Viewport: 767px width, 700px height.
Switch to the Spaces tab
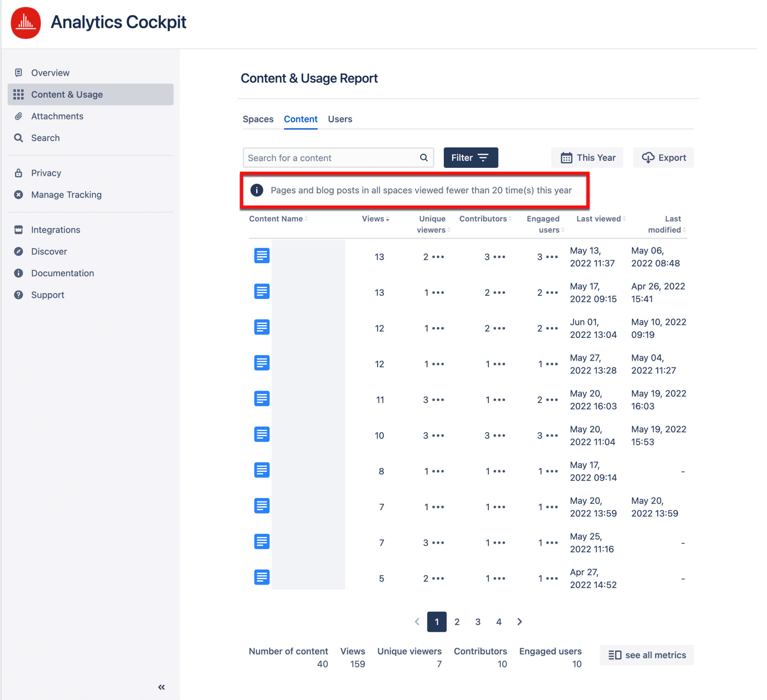[x=258, y=119]
